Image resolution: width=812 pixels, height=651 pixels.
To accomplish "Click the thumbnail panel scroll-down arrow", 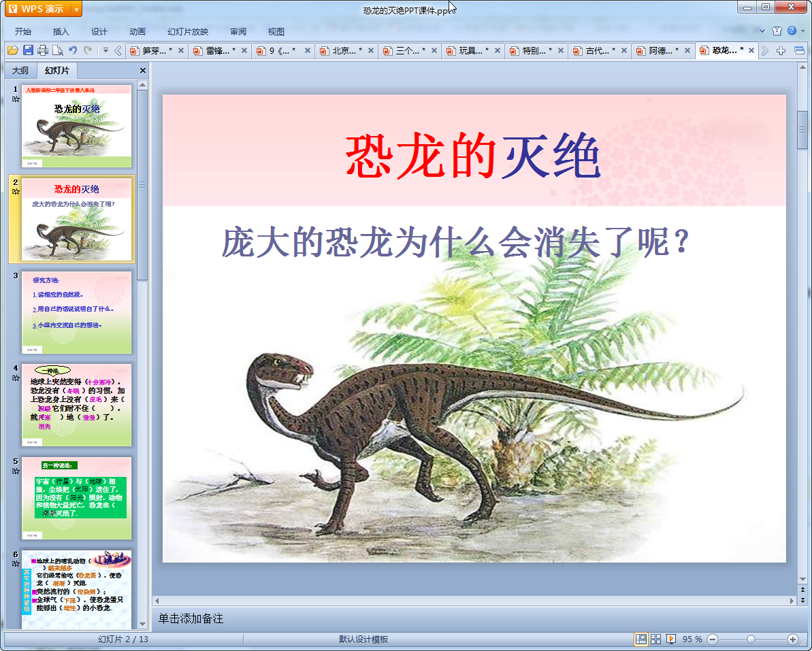I will (142, 624).
